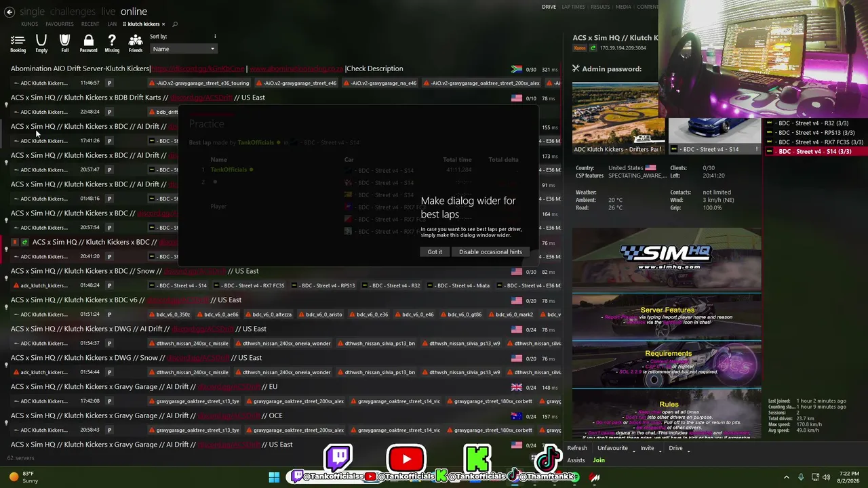The height and width of the screenshot is (488, 868).
Task: Click Got it in the hint dialog
Action: pos(435,252)
